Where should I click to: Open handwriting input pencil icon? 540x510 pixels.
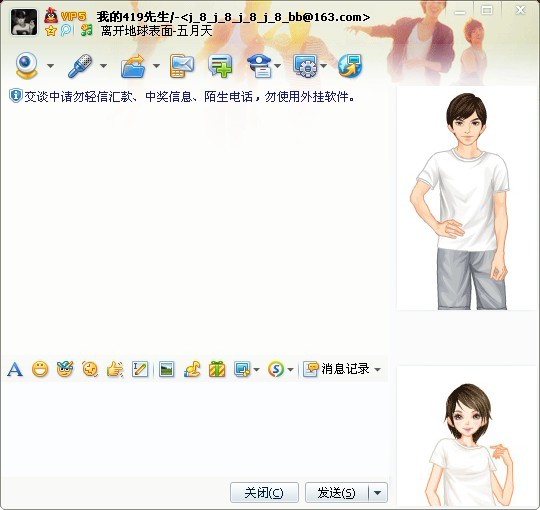click(140, 370)
